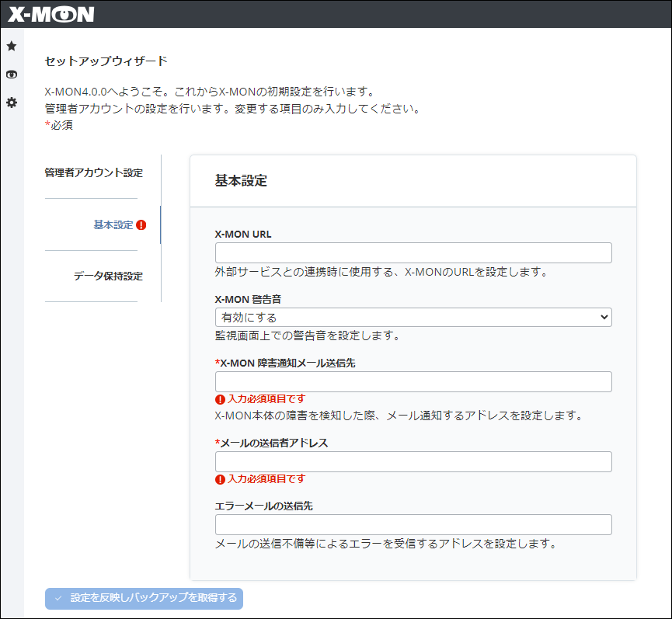This screenshot has width=672, height=619.
Task: Switch to the 管理者アカウント設定 step
Action: 93,172
